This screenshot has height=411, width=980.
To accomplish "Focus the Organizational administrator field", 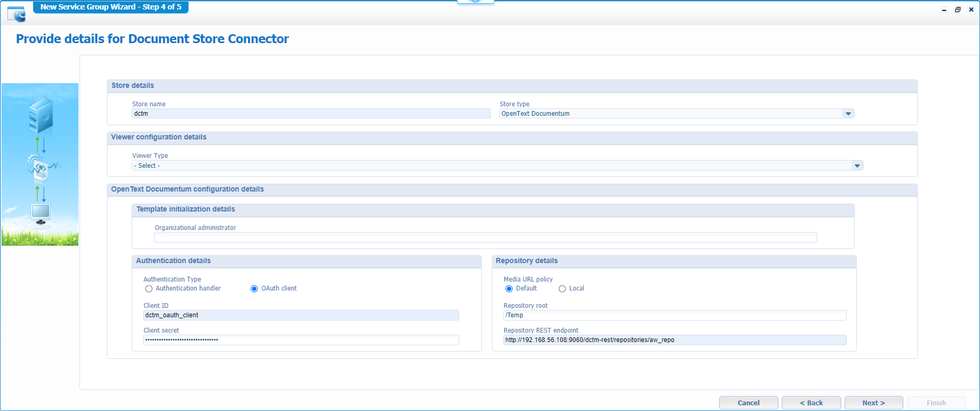I will 485,237.
